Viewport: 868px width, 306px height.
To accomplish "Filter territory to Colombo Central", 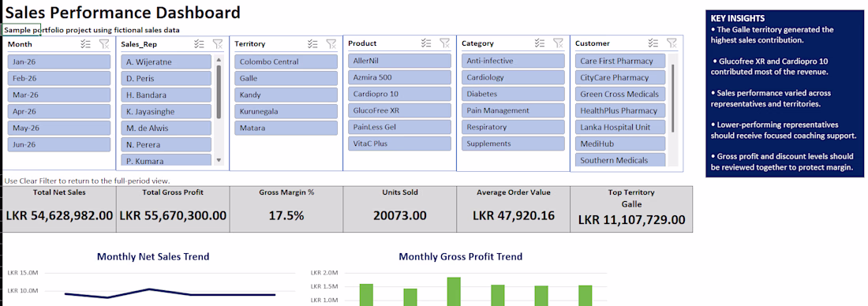I will click(x=286, y=62).
